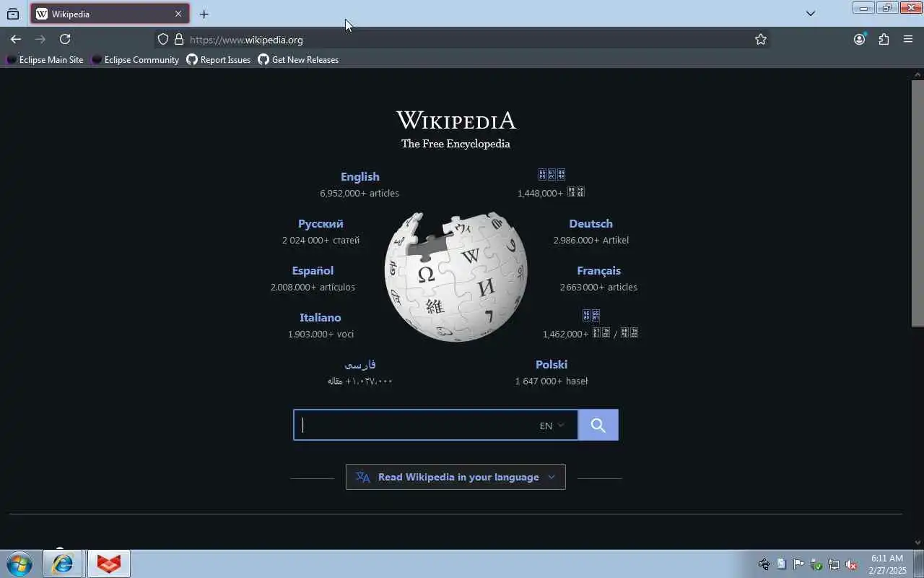
Task: Open the application hamburger menu
Action: [x=908, y=39]
